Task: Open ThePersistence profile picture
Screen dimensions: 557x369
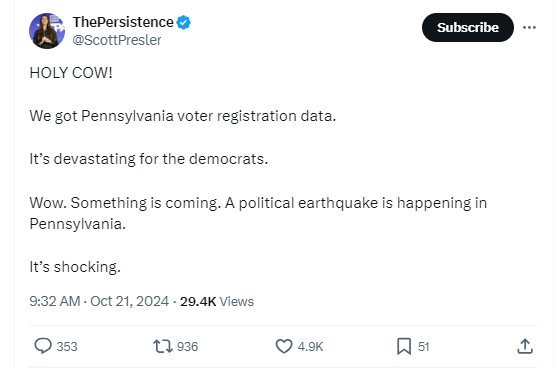Action: point(47,31)
